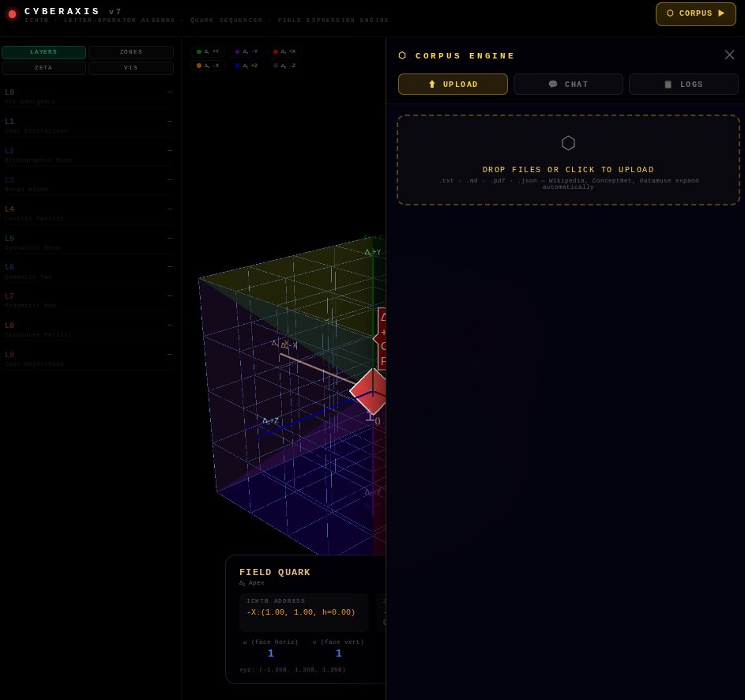745x700 pixels.
Task: Click the hexagon icon beside Corpus Engine title
Action: click(x=402, y=55)
